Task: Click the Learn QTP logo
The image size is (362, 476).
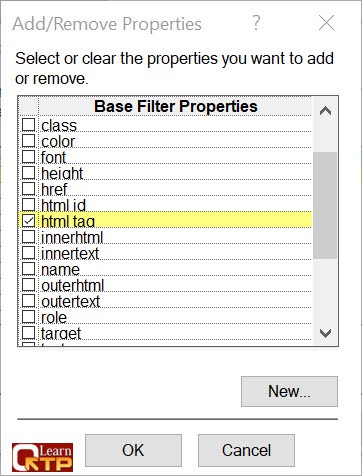Action: [x=43, y=457]
